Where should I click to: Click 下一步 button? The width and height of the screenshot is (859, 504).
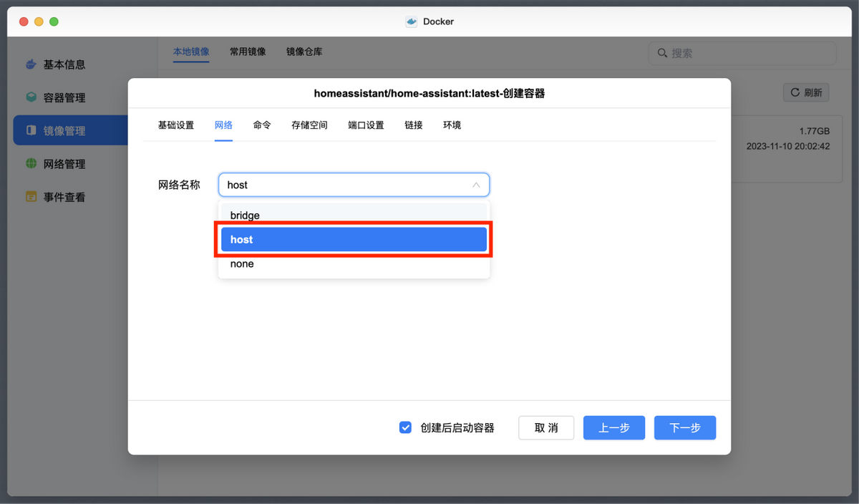(685, 427)
